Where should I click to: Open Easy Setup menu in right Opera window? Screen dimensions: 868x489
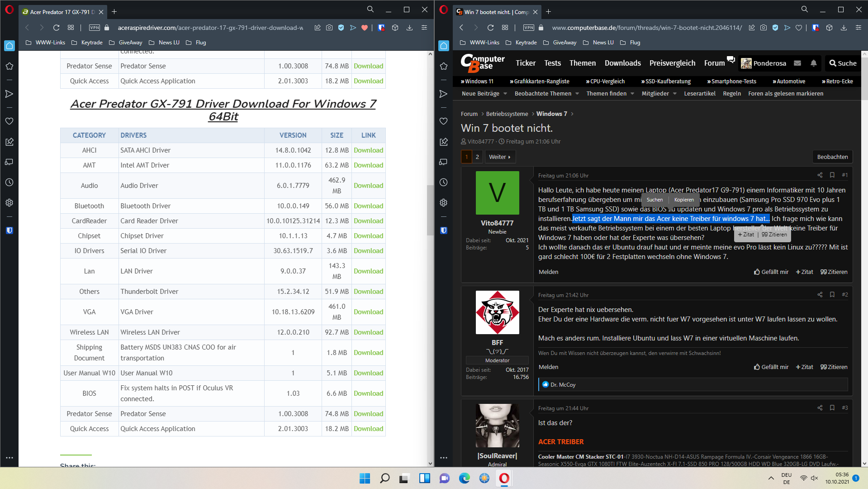click(858, 28)
